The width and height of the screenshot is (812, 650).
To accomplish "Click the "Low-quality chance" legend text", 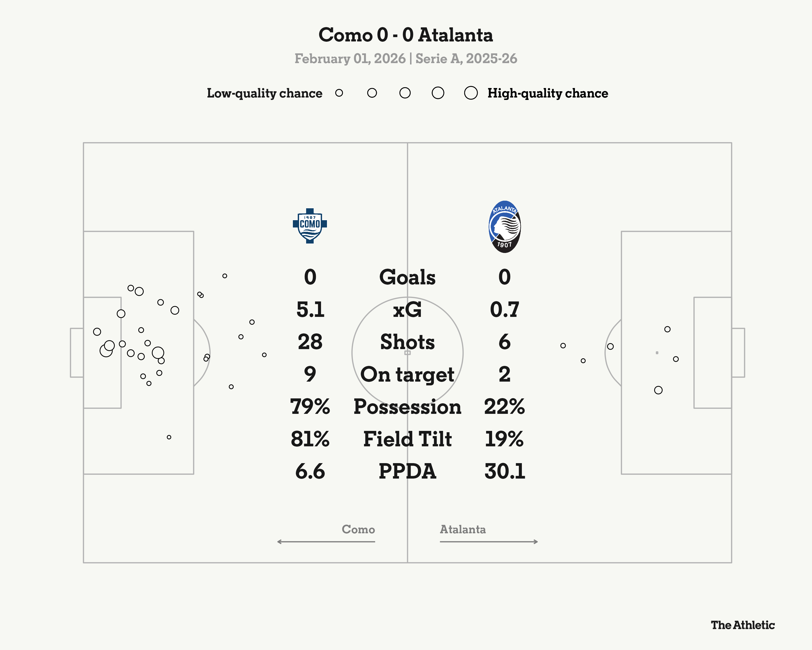I will pos(264,93).
